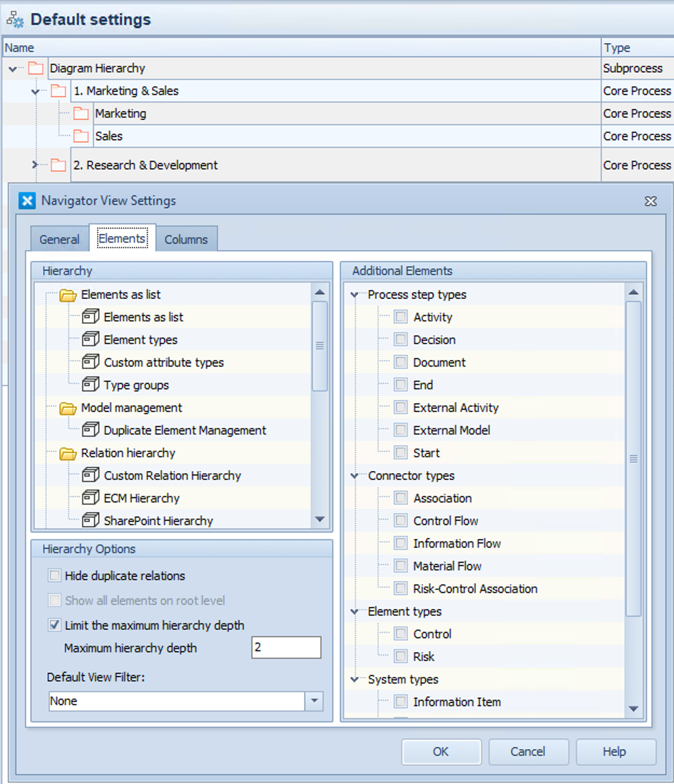
Task: Check the Activity process step type
Action: (401, 317)
